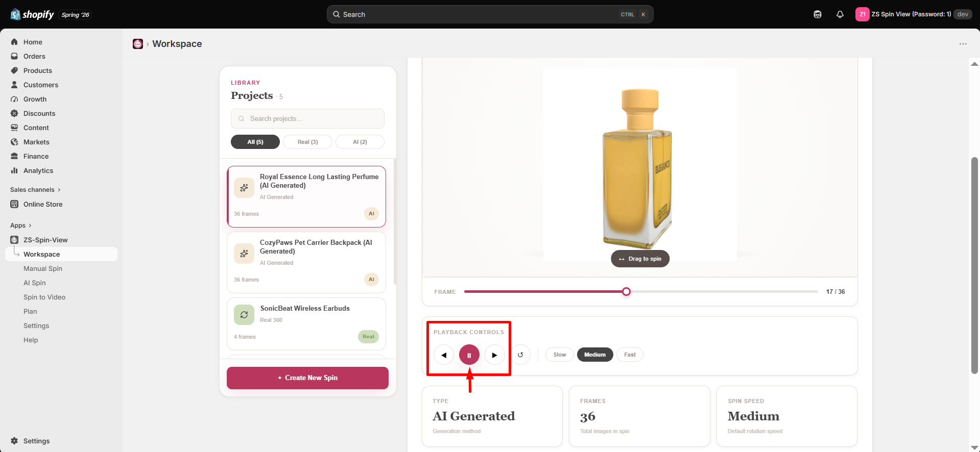The height and width of the screenshot is (452, 980).
Task: Expand the Apps section
Action: [21, 225]
